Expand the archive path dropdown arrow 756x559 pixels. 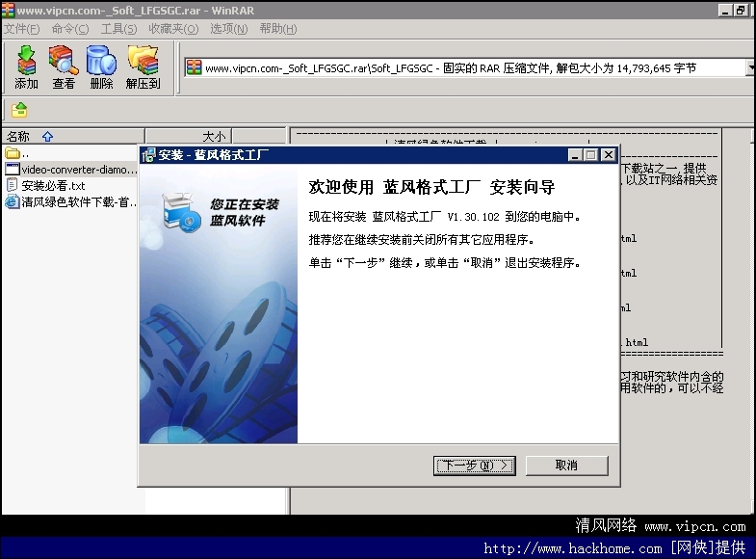750,67
